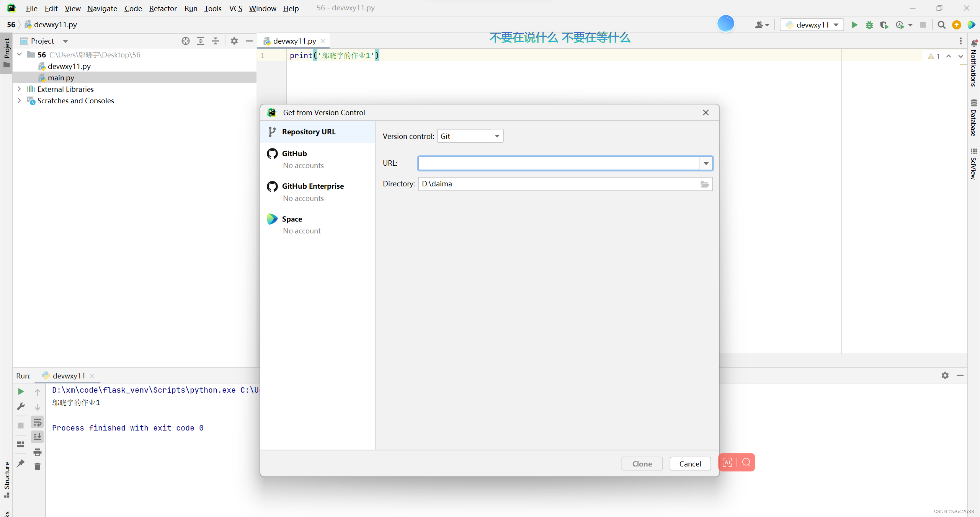
Task: Open the VCS menu
Action: [235, 8]
